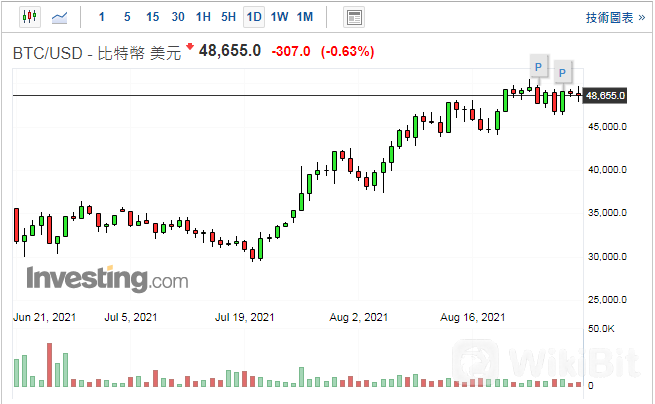
Task: Select the 1W interval
Action: pos(279,17)
